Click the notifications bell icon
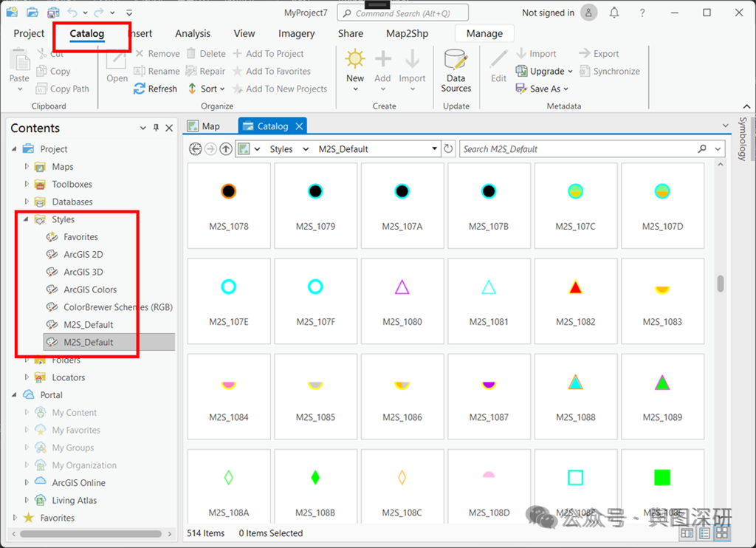The image size is (756, 548). 614,13
